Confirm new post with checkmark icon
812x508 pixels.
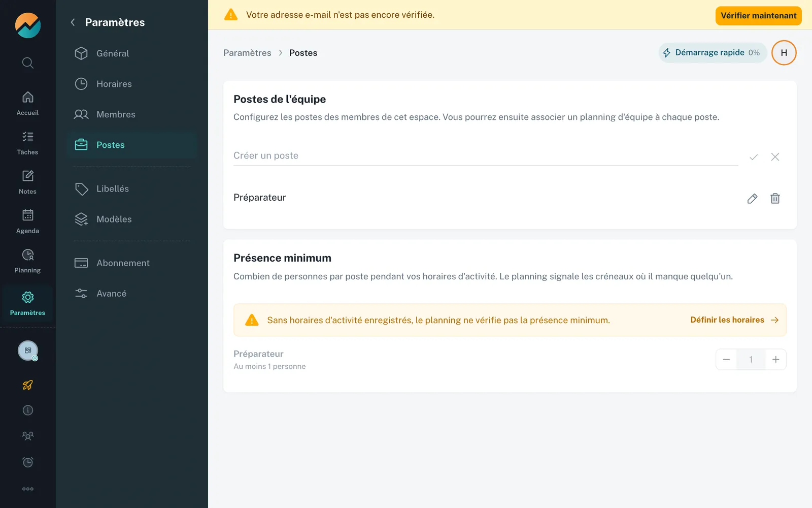(x=754, y=157)
